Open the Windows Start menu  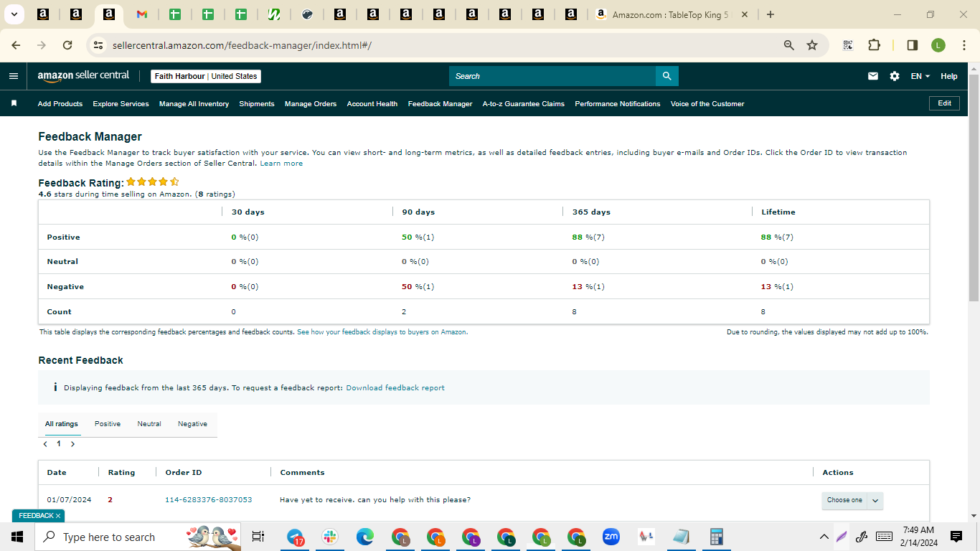[x=17, y=537]
